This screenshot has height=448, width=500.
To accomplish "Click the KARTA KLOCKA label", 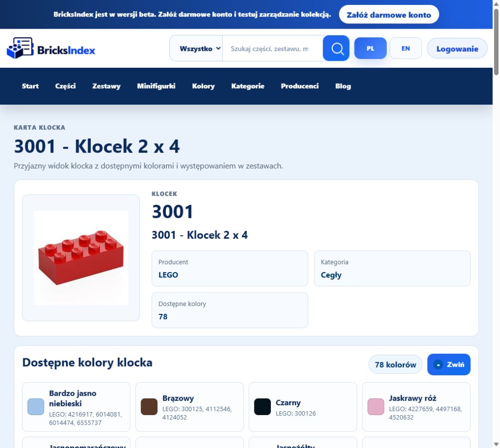I will pos(39,128).
